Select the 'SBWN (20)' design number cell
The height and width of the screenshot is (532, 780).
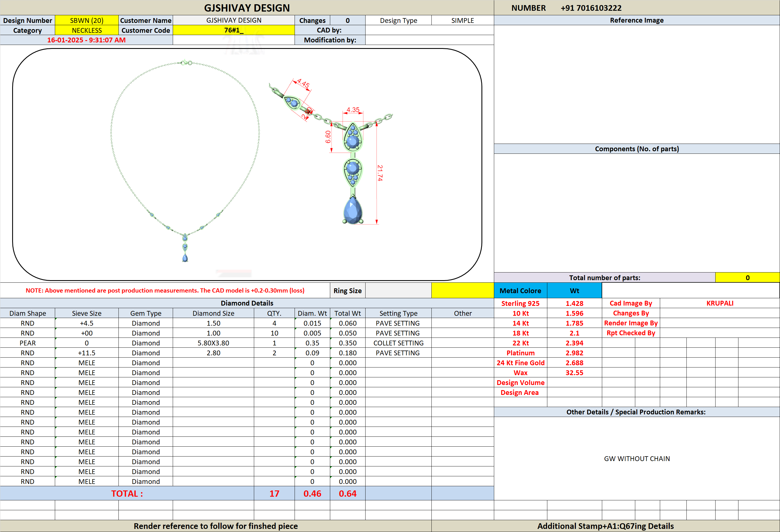(87, 20)
